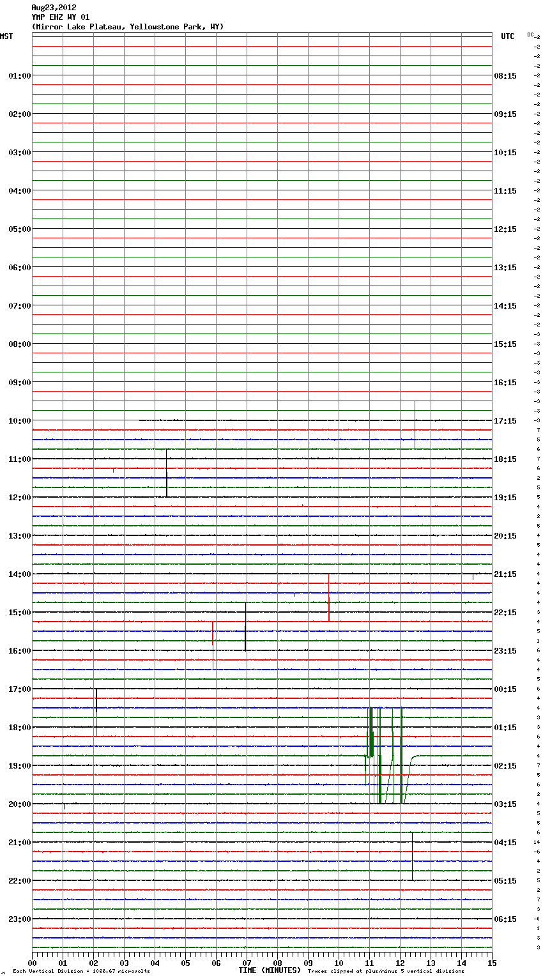543x980 pixels.
Task: Click the 05:15 UTC time label
Action: click(505, 881)
